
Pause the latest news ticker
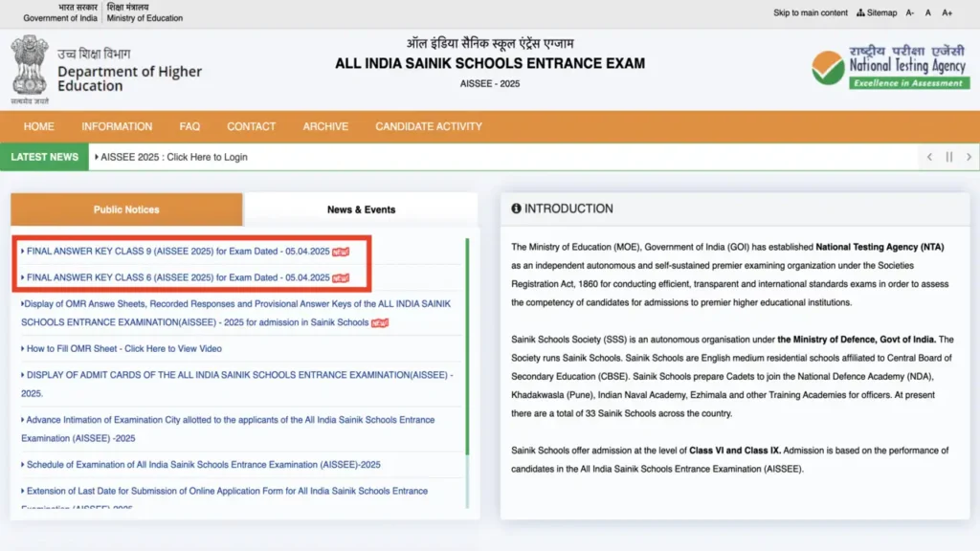pyautogui.click(x=948, y=157)
